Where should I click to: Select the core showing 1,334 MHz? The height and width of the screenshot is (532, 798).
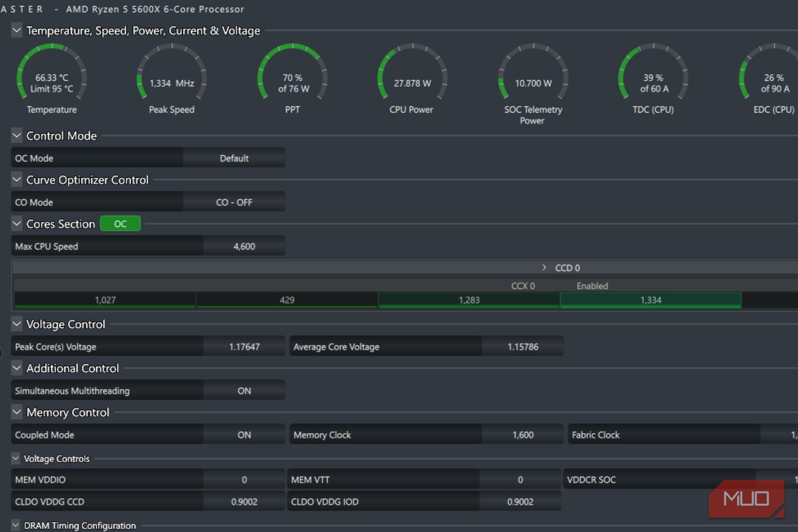click(651, 300)
